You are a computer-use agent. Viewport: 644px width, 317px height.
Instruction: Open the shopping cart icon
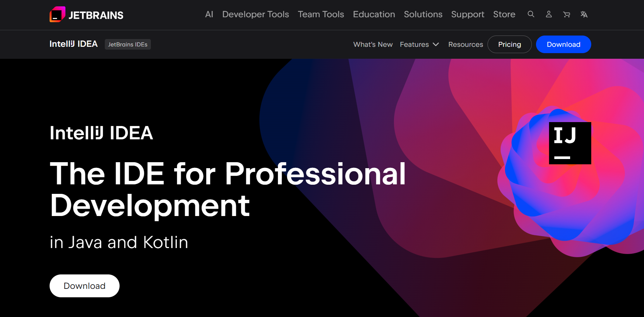coord(566,14)
